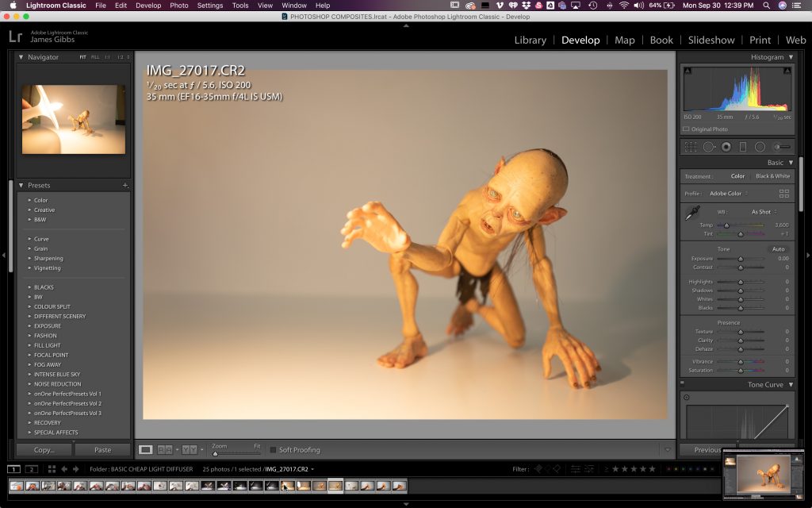Expand the NOISE REDUCTION presets group
The height and width of the screenshot is (508, 812).
coord(29,384)
